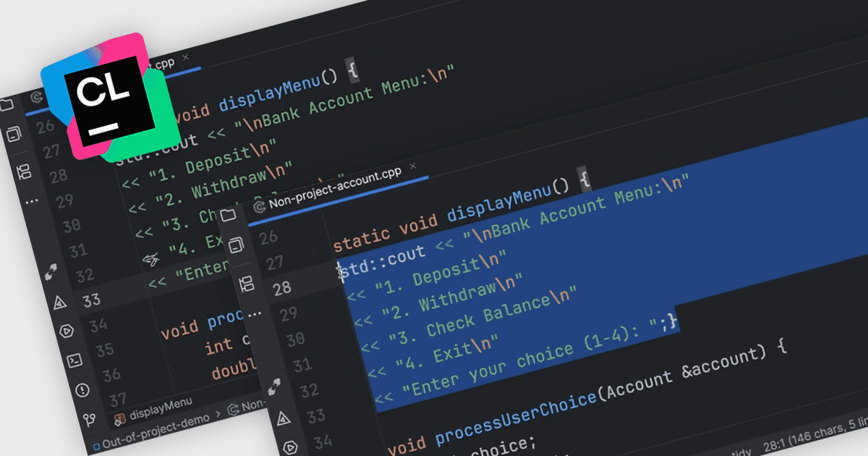The width and height of the screenshot is (868, 456).
Task: Click std::cout in the selected code
Action: point(381,262)
